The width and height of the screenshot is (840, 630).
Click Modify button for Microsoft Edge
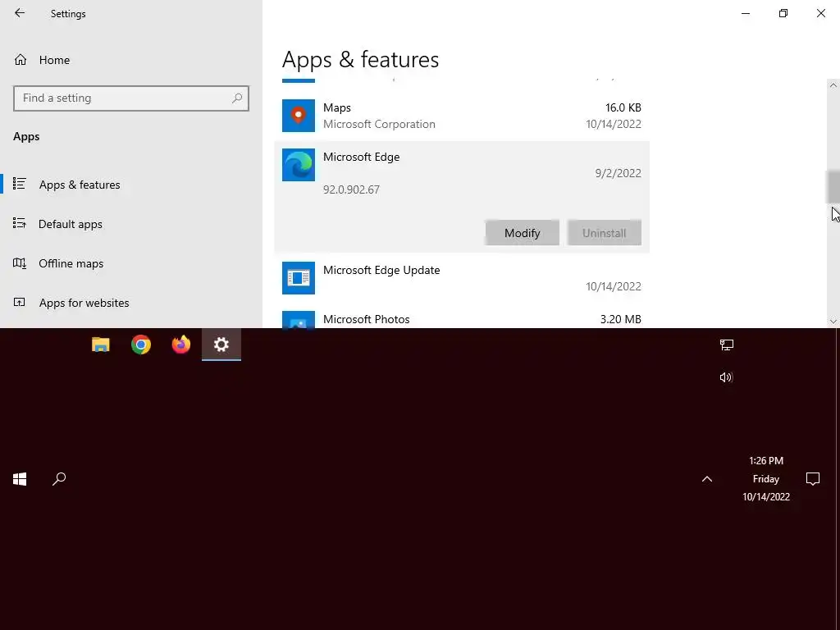click(523, 232)
